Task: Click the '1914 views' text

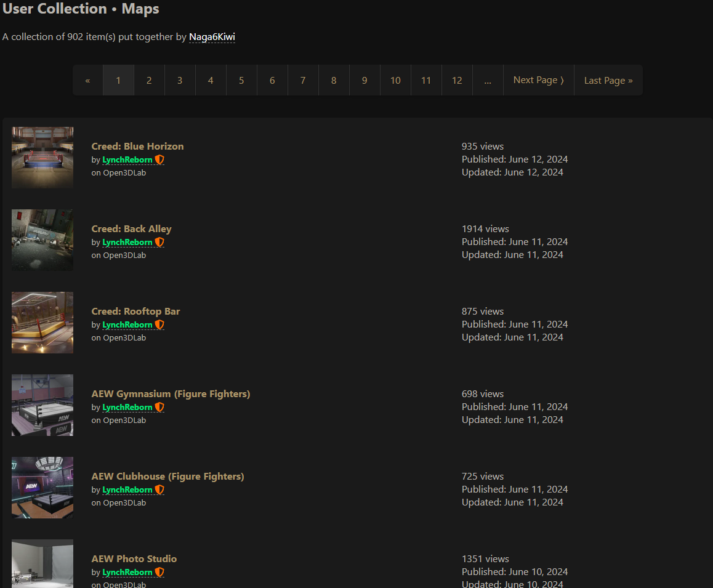Action: pos(485,229)
